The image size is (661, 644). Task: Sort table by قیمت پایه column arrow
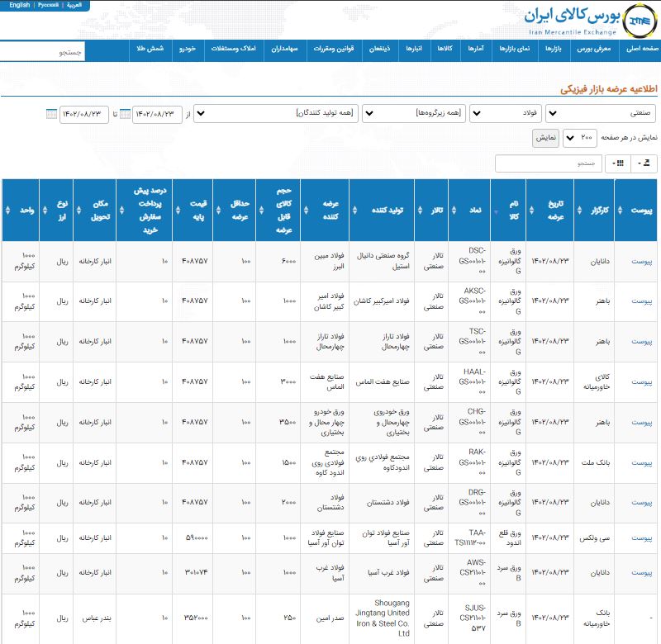178,210
